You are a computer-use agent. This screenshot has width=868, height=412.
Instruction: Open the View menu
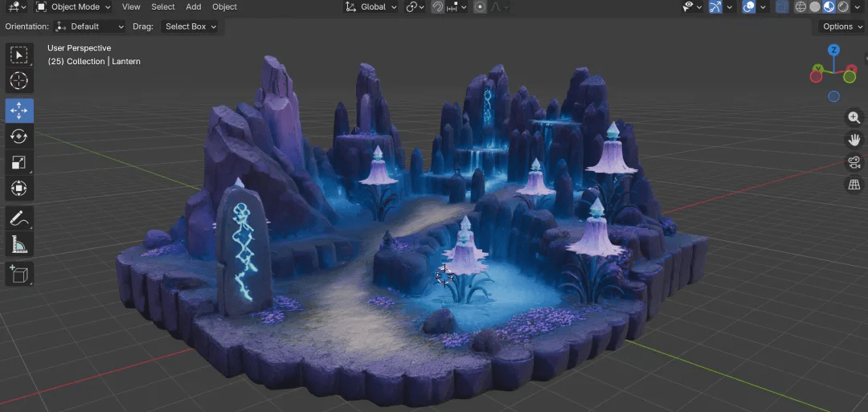tap(131, 7)
